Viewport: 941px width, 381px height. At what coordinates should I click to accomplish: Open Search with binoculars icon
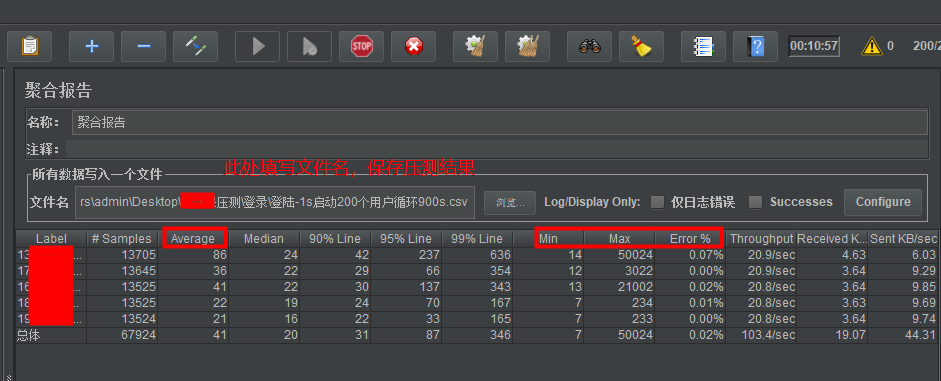click(590, 46)
